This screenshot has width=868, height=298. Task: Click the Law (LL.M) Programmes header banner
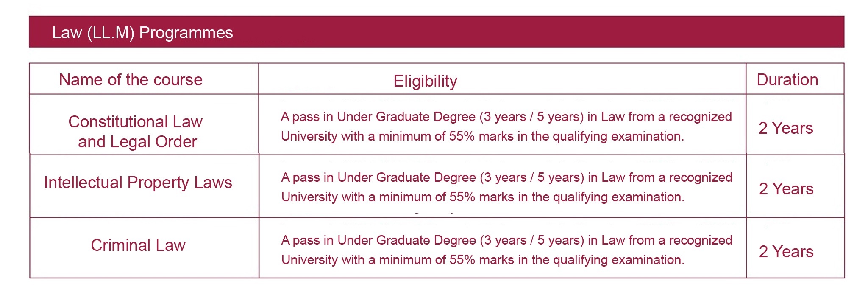tap(437, 32)
